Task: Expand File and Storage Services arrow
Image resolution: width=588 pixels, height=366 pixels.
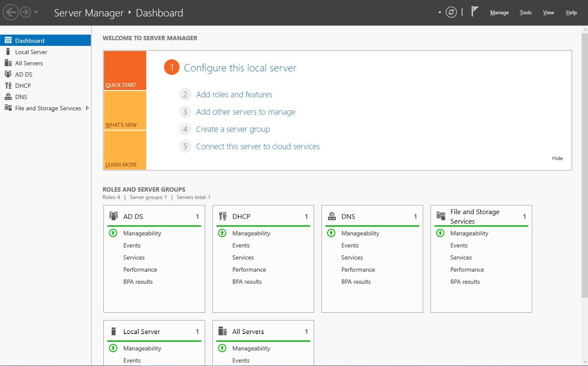Action: click(87, 108)
